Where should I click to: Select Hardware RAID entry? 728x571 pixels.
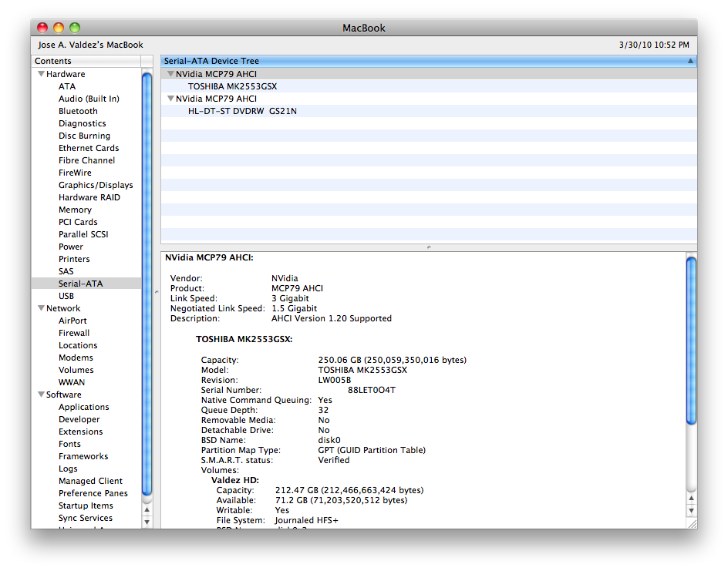pyautogui.click(x=89, y=197)
